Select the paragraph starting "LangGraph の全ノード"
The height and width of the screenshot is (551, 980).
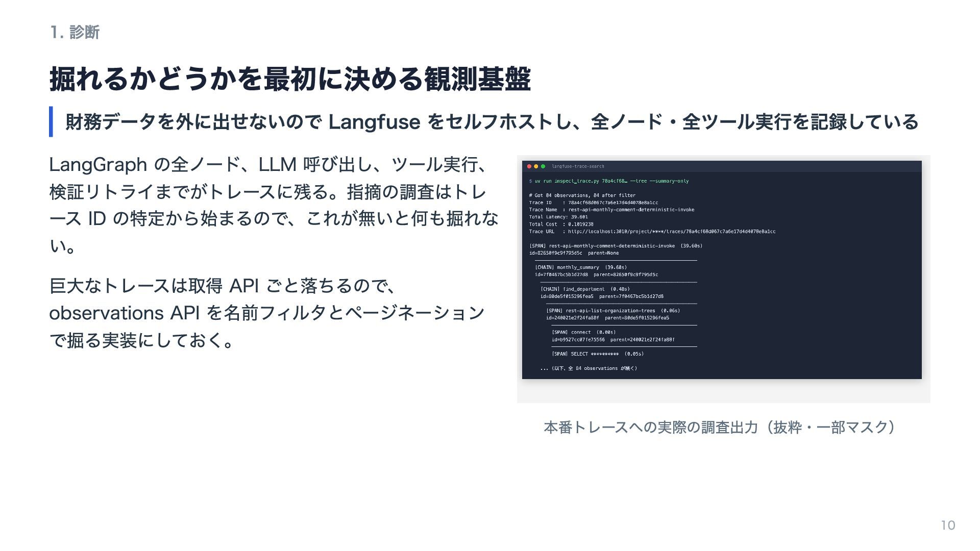tap(274, 205)
